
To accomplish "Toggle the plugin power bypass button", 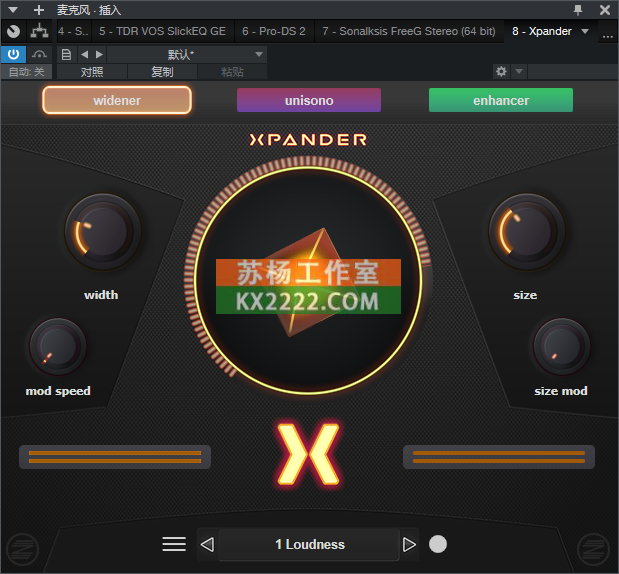I will [x=13, y=54].
